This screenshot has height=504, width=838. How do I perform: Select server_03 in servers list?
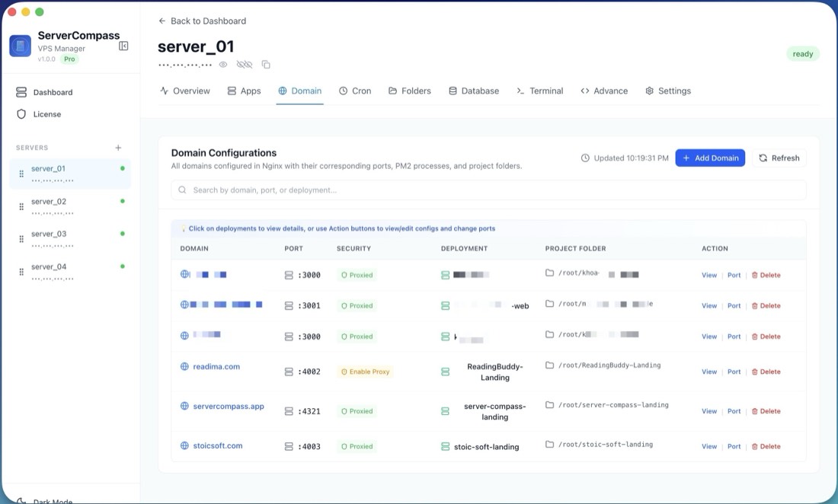[x=70, y=239]
